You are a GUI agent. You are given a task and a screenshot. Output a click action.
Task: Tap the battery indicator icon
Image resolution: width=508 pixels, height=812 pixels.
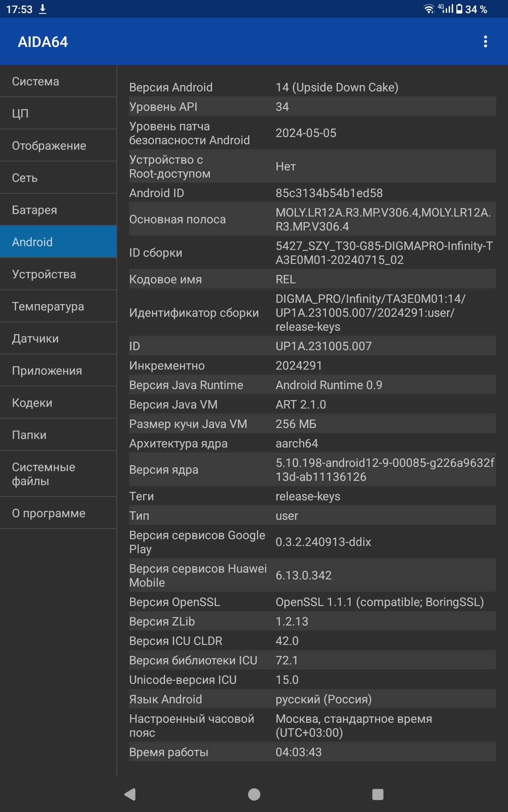coord(459,9)
